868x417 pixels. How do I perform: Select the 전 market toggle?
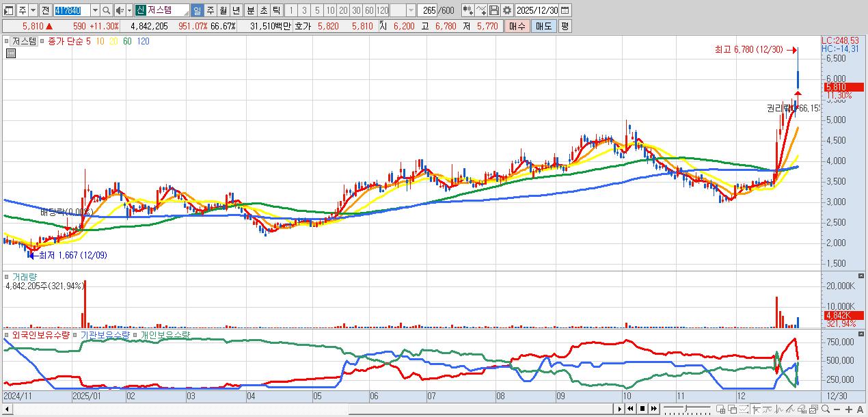tap(45, 10)
